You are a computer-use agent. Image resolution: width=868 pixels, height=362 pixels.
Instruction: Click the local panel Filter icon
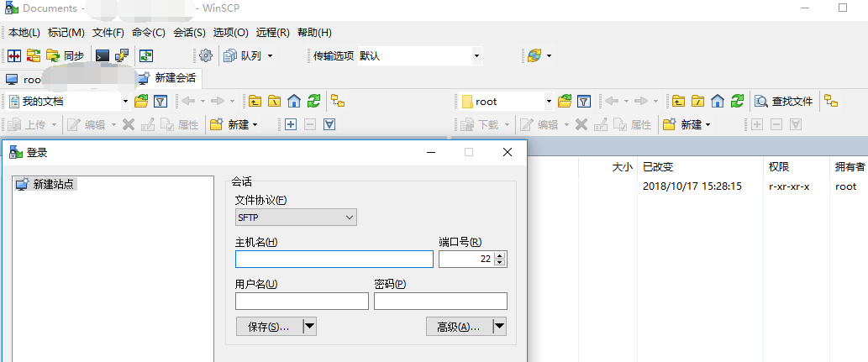(160, 102)
